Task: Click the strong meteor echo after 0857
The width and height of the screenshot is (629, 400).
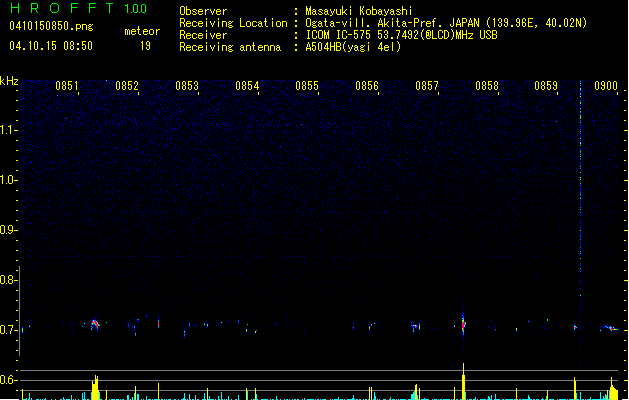Action: 463,324
